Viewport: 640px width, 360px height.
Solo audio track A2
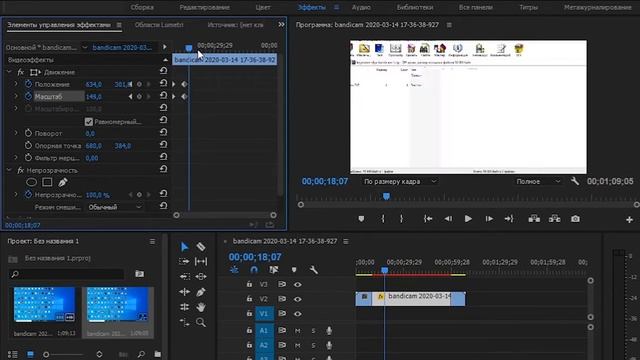coord(313,345)
